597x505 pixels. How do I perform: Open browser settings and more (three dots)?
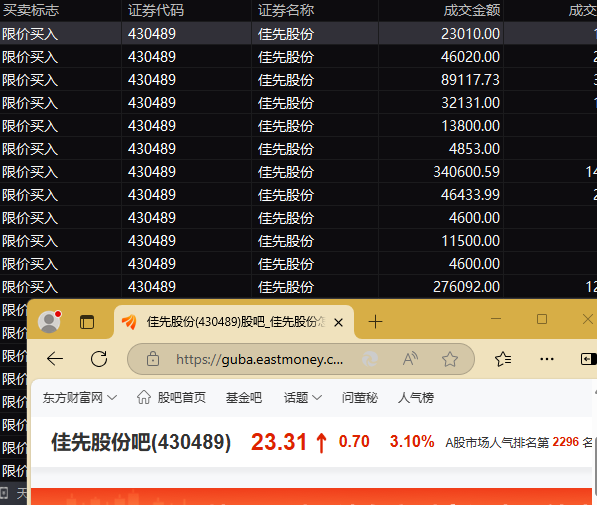point(547,359)
